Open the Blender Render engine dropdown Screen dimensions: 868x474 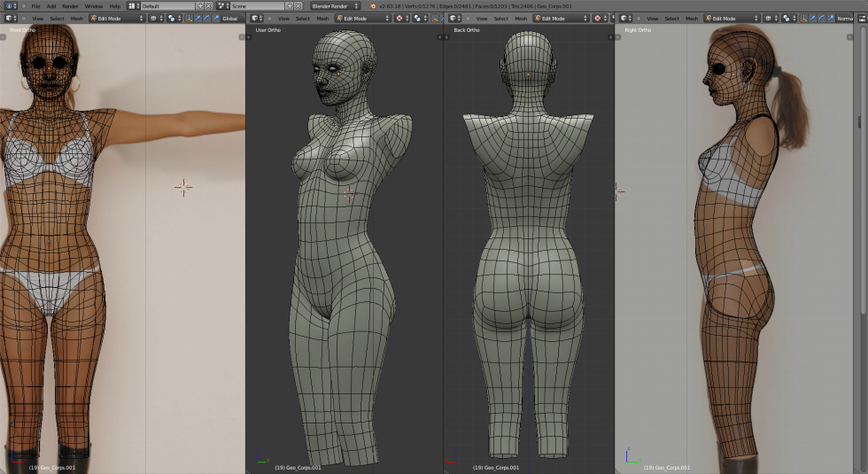point(335,5)
